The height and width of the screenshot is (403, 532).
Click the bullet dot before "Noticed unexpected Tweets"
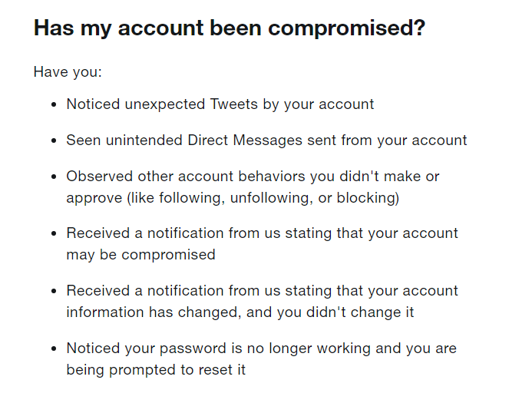[53, 104]
